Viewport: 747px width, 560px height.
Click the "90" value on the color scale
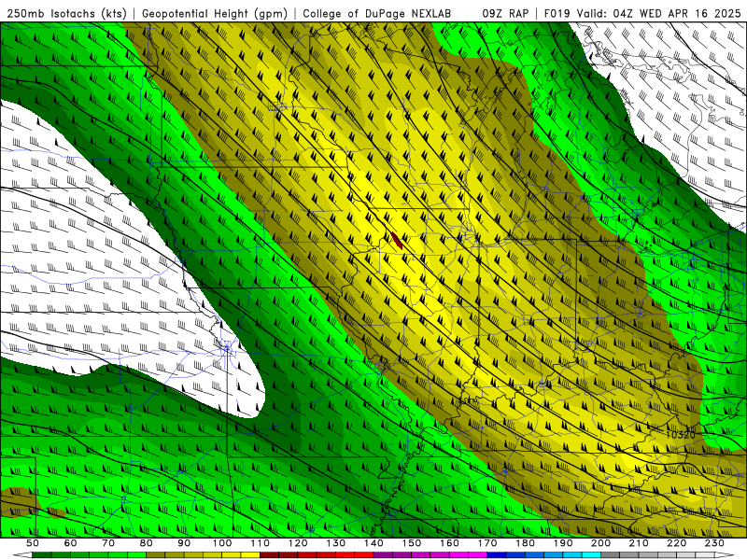(184, 543)
